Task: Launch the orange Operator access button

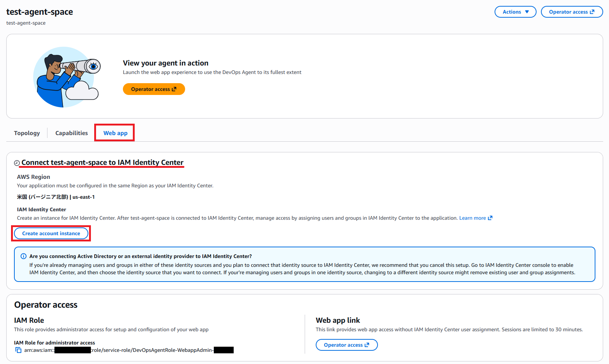Action: (154, 89)
